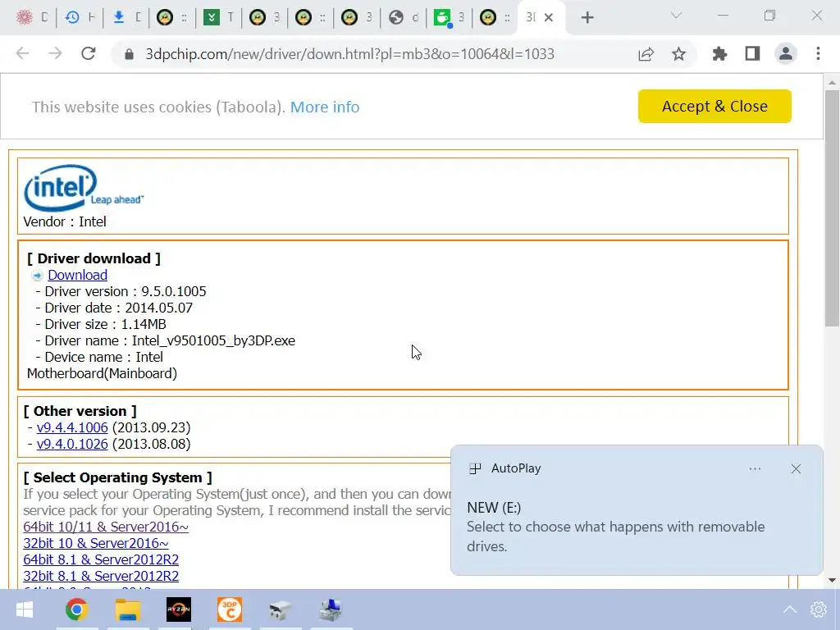Toggle Chrome side panel
The image size is (840, 630).
tap(753, 53)
